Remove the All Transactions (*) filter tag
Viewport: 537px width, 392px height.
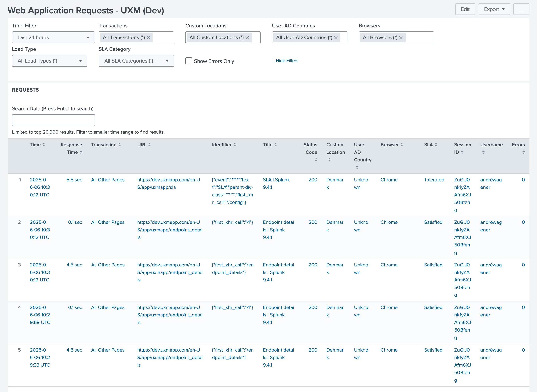click(148, 38)
